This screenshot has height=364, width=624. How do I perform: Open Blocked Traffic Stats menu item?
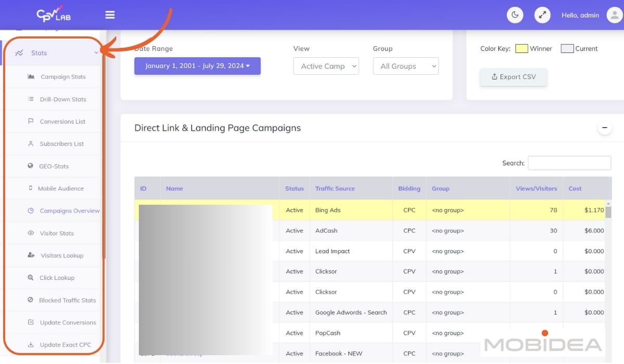pos(68,300)
